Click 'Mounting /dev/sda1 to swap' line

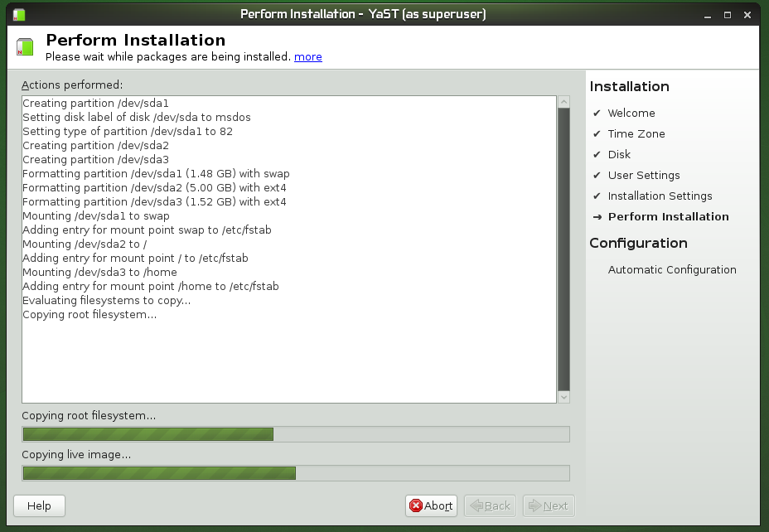(x=96, y=216)
